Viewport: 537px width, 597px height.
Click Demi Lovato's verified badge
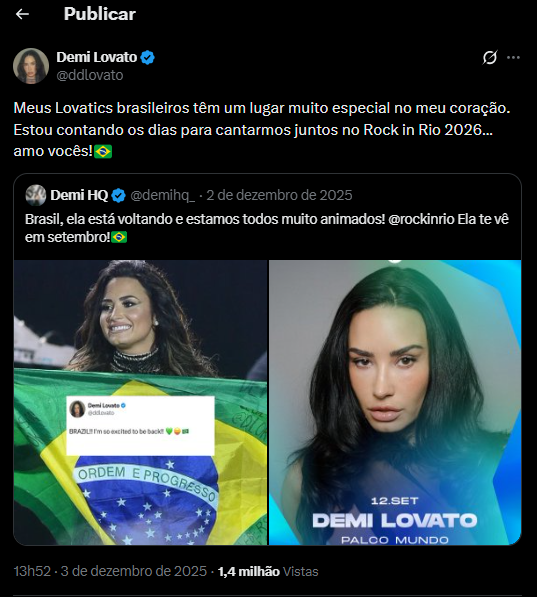[147, 57]
